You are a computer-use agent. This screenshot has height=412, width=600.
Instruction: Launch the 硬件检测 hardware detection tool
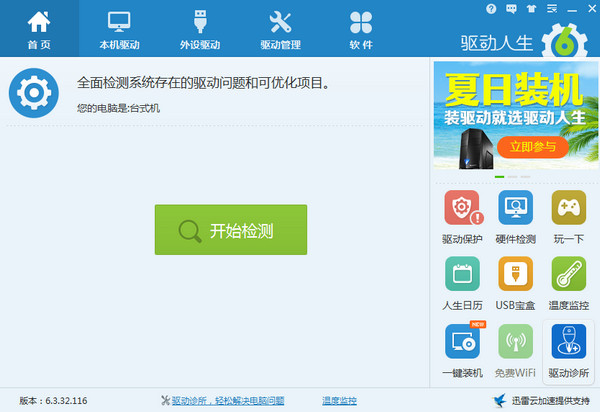[515, 209]
